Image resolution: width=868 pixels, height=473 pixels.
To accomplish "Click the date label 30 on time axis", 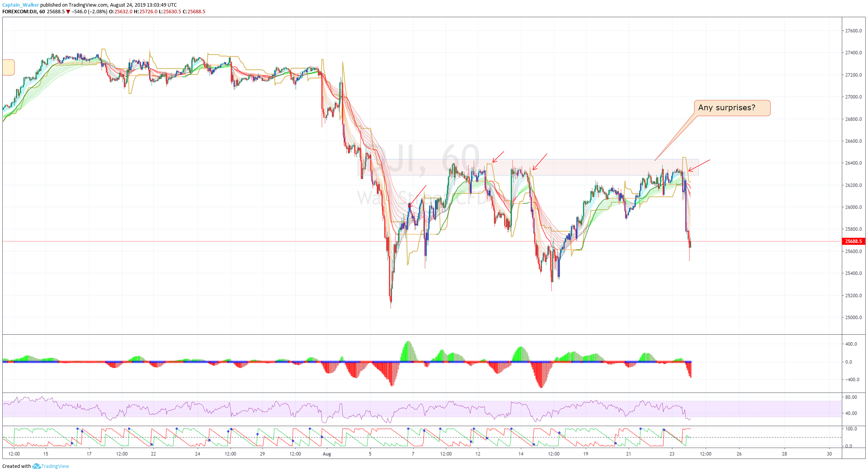I will click(829, 454).
